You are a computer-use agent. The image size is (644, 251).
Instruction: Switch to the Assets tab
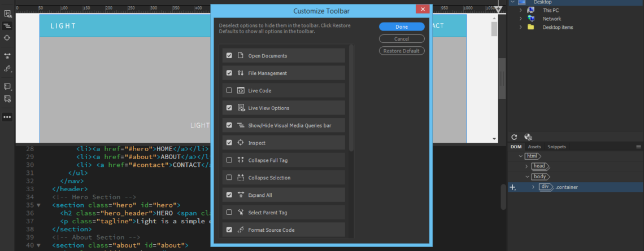tap(534, 147)
